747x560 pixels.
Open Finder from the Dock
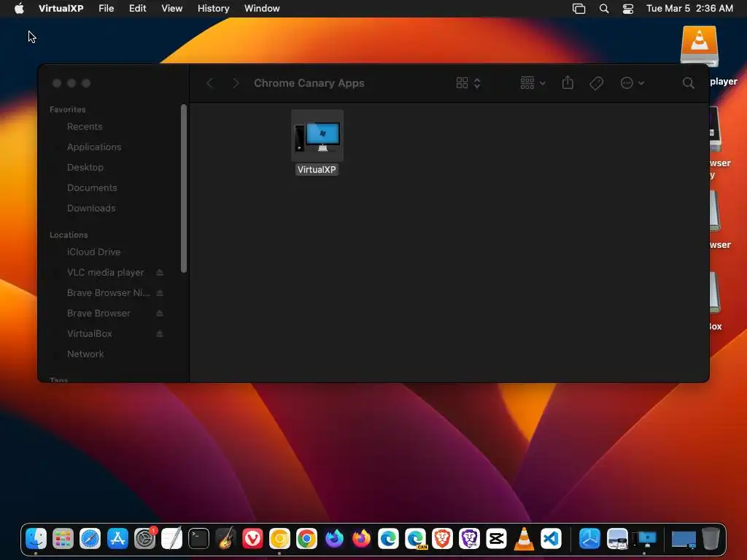[x=36, y=539]
